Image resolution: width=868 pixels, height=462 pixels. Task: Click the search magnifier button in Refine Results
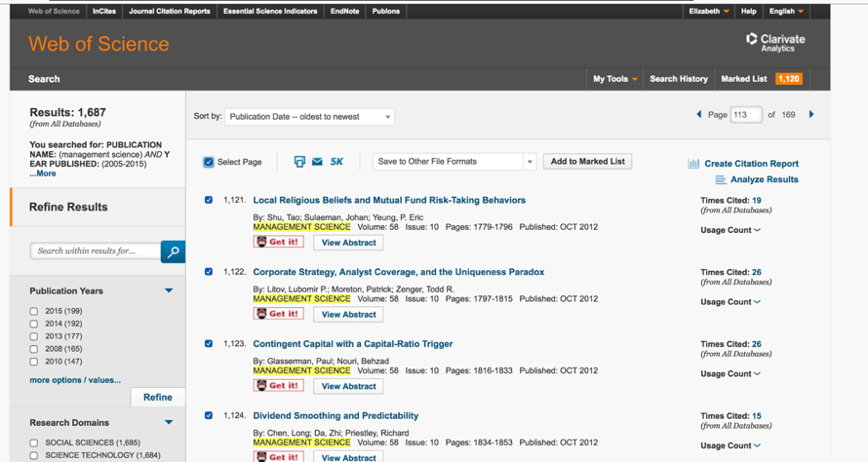pyautogui.click(x=174, y=251)
